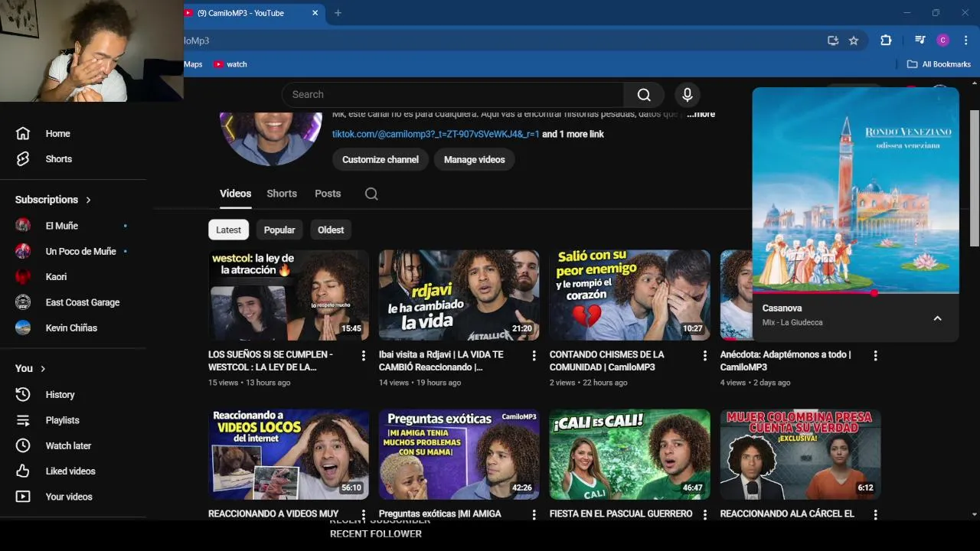Viewport: 980px width, 551px height.
Task: Click 'and 1 more link' text
Action: point(573,134)
